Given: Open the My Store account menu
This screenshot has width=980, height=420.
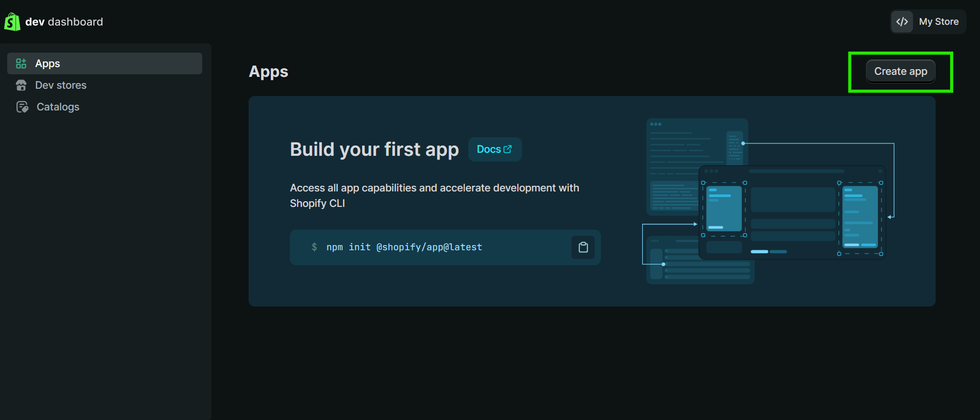Looking at the screenshot, I should pyautogui.click(x=938, y=22).
